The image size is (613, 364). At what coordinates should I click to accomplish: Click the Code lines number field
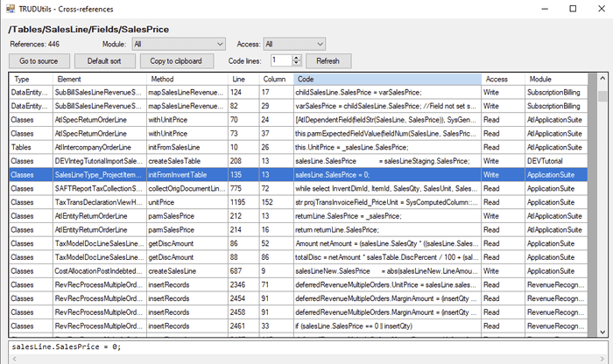pyautogui.click(x=280, y=61)
